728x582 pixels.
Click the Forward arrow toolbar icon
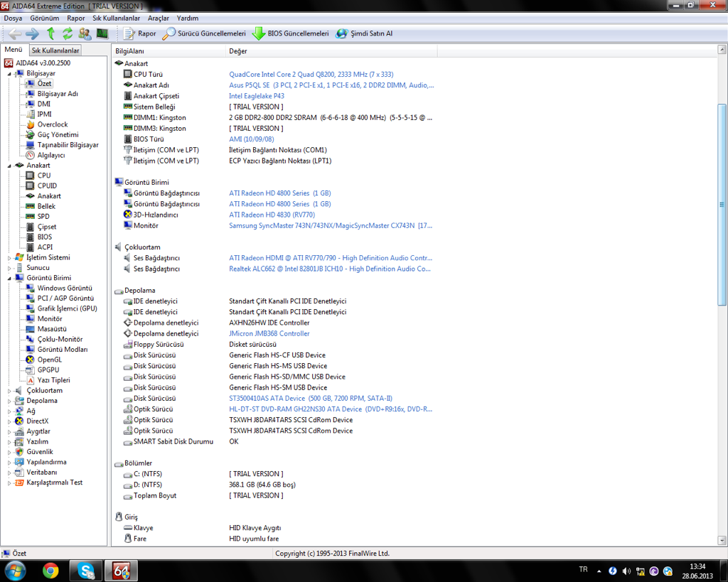[32, 33]
